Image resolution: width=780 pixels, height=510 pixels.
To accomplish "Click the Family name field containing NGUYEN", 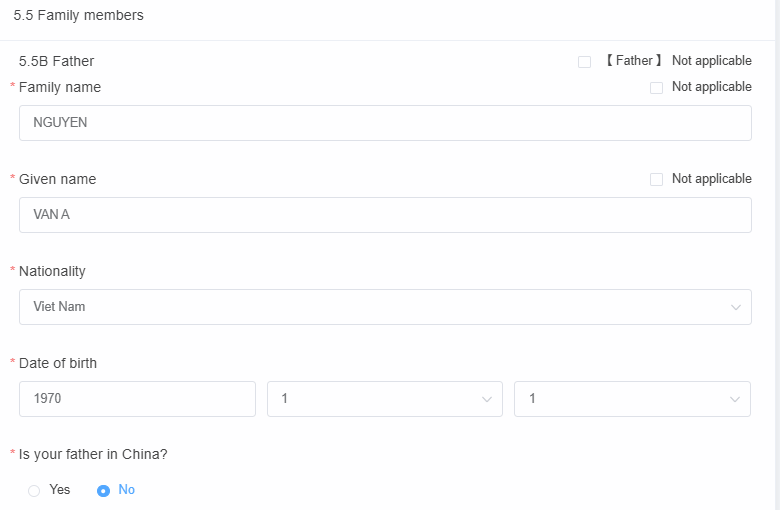I will pos(385,123).
